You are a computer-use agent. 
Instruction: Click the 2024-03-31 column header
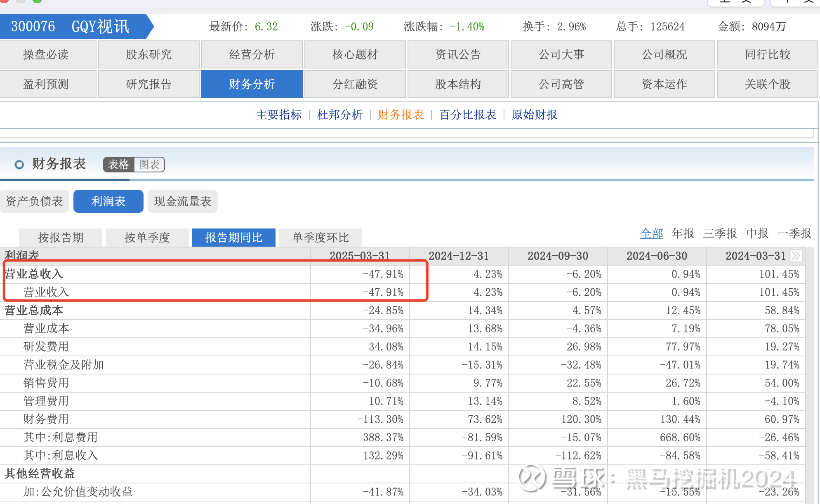tap(756, 256)
